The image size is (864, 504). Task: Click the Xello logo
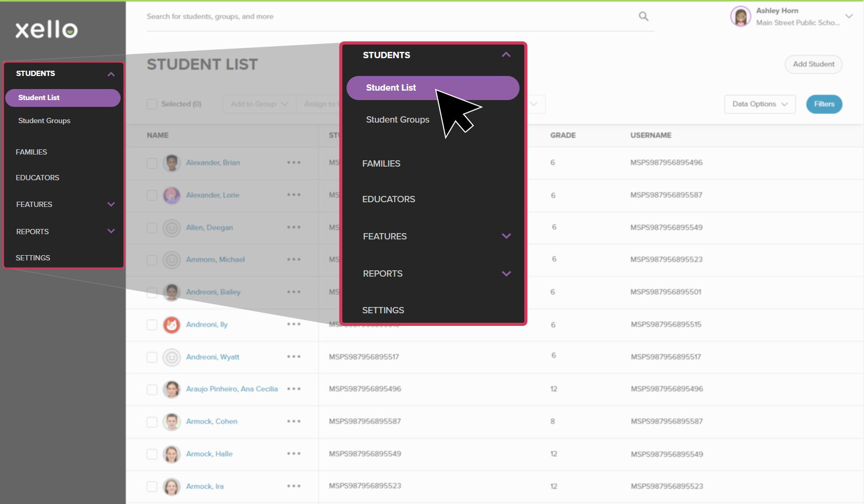47,30
